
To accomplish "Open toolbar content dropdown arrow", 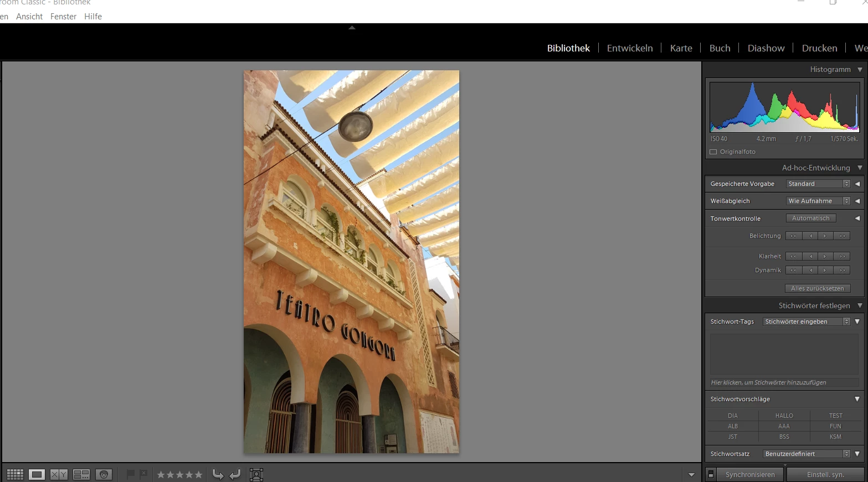I will coord(691,475).
